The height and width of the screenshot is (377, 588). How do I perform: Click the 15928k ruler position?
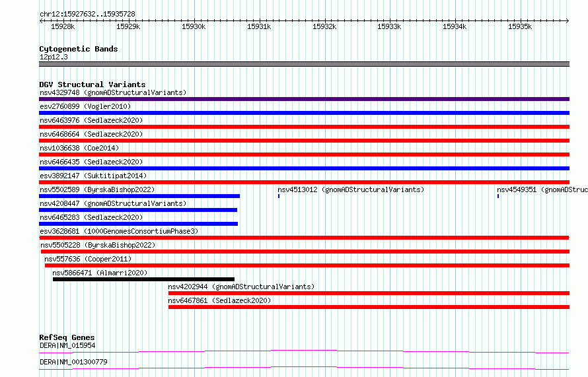pos(63,26)
